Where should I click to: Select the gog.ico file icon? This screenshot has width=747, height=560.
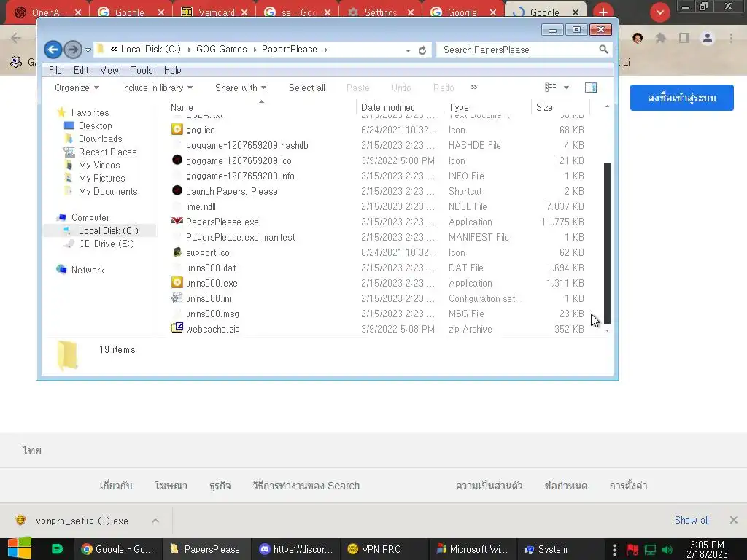click(177, 130)
